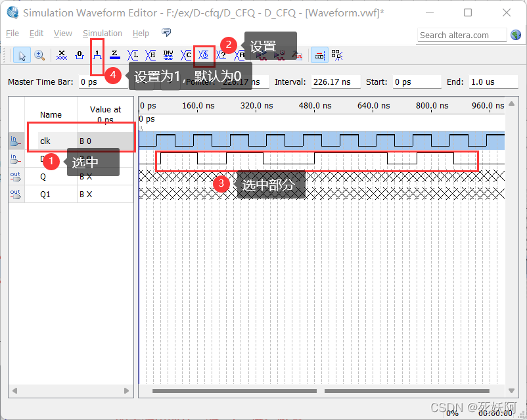The width and height of the screenshot is (527, 420).
Task: Invert the selected waveform (INV)
Action: click(x=168, y=55)
